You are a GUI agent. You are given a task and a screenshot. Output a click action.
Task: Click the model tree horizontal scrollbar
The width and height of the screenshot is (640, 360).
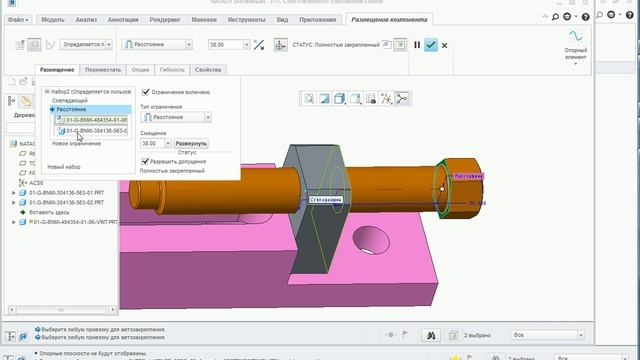62,310
